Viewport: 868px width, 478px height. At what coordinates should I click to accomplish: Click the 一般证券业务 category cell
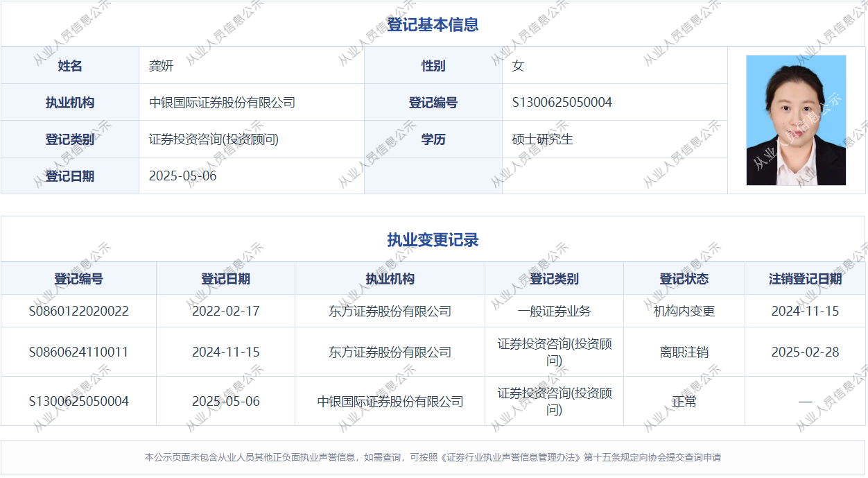[x=554, y=311]
